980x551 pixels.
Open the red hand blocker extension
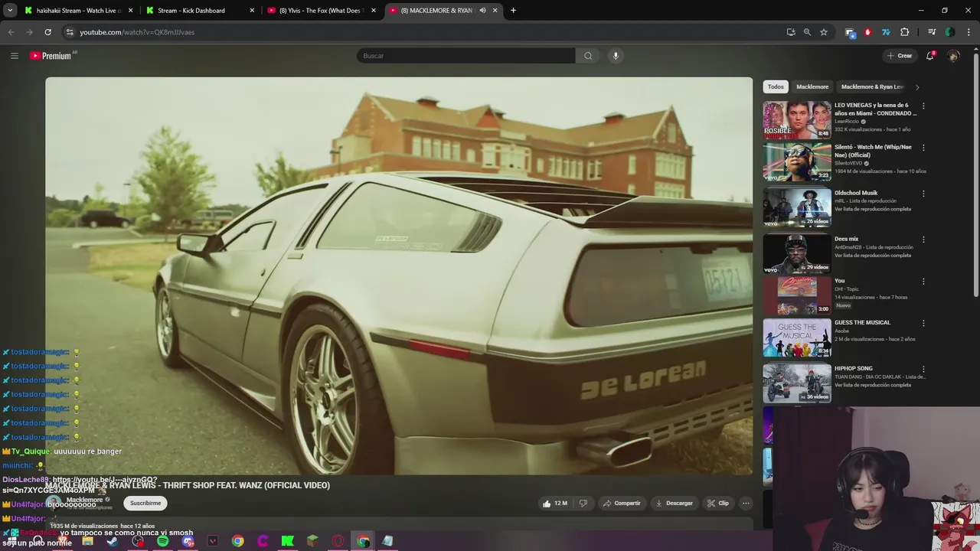867,32
